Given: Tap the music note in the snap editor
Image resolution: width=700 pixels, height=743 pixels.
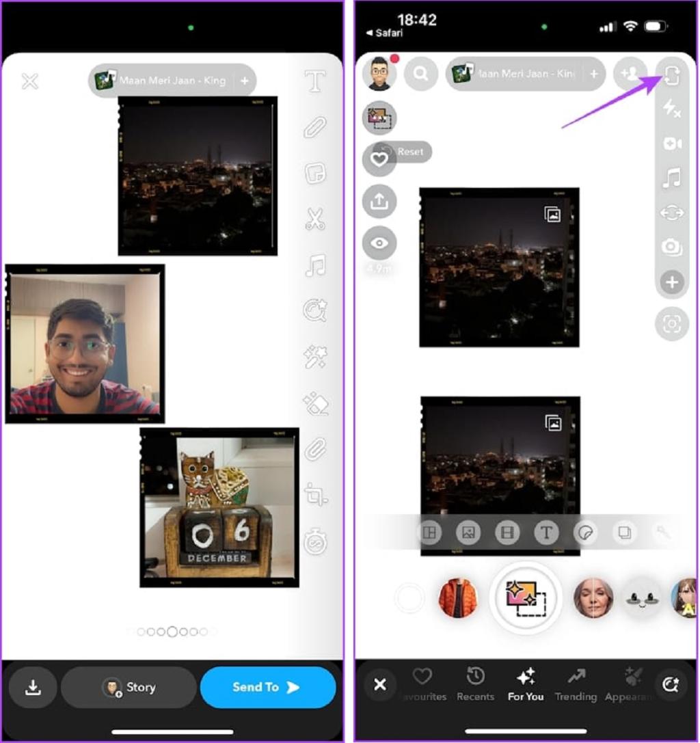Looking at the screenshot, I should [x=316, y=265].
